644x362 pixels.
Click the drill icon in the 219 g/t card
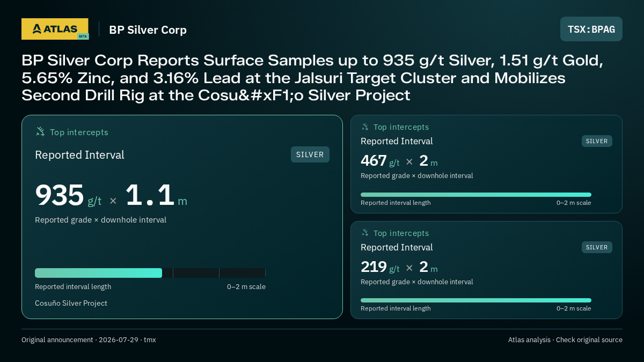(365, 233)
